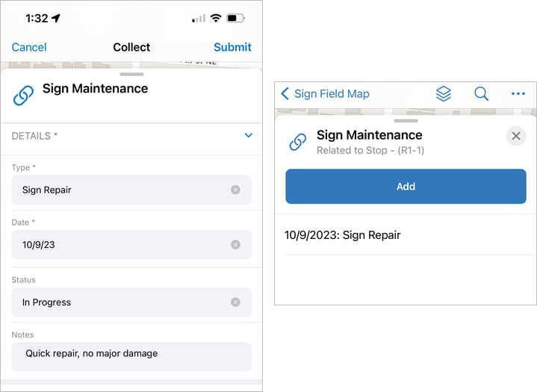Select the Type field showing Sign Repair
This screenshot has width=537, height=392.
119,190
